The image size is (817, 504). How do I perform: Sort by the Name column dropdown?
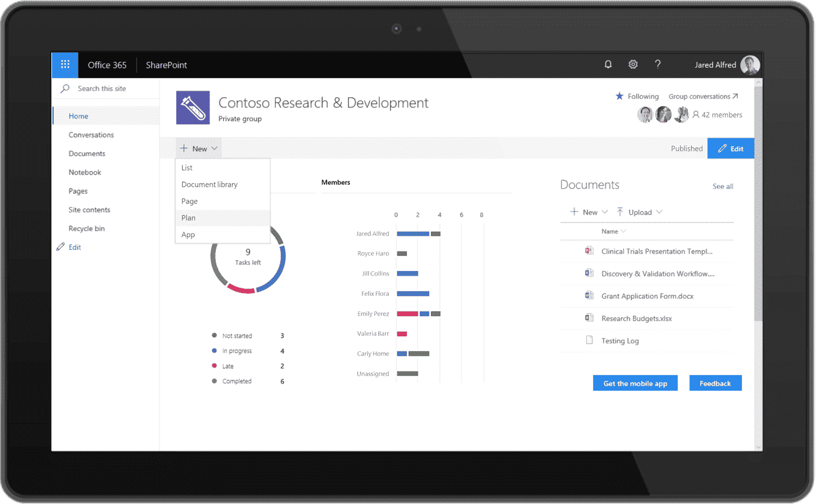pyautogui.click(x=613, y=231)
